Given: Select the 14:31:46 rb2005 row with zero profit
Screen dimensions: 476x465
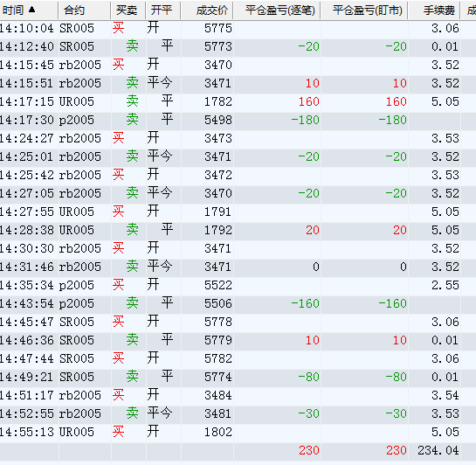Looking at the screenshot, I should 238,267.
